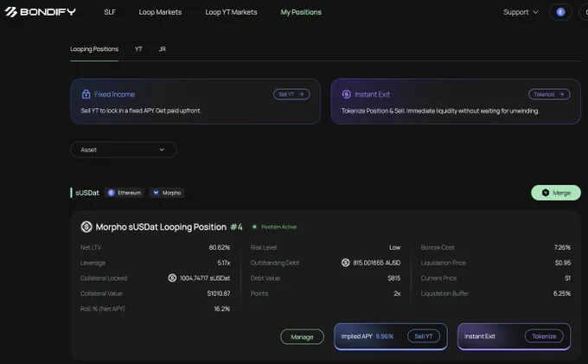Click the Risk Level value Low

(395, 247)
